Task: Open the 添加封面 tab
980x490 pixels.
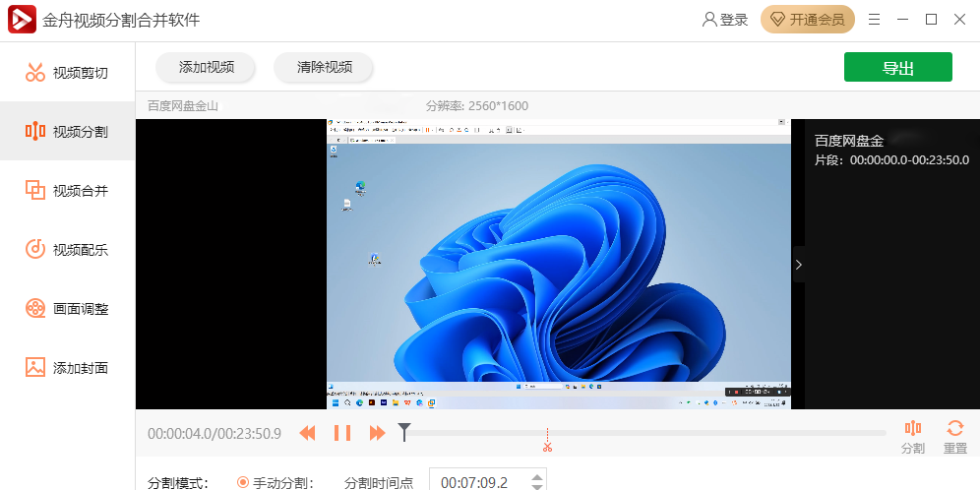Action: pos(67,367)
